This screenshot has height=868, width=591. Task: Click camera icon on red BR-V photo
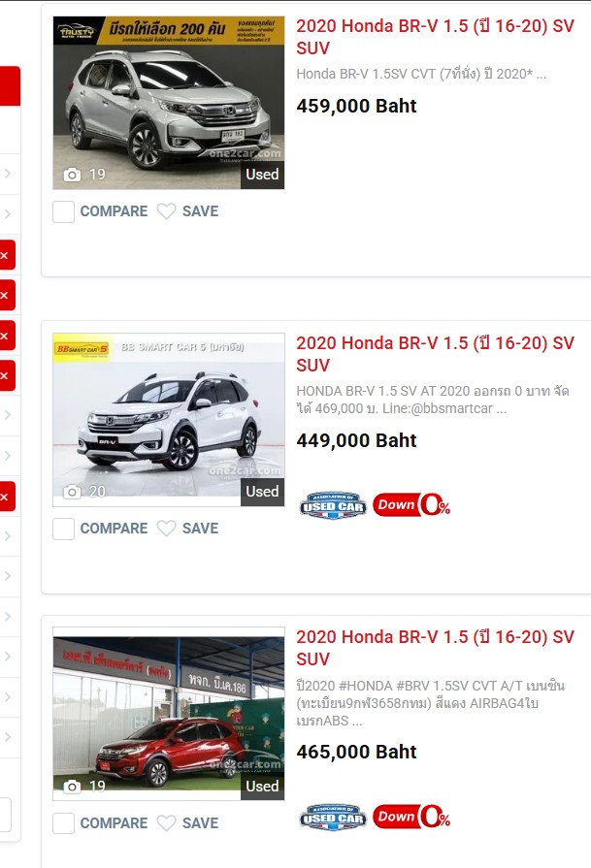(x=72, y=787)
